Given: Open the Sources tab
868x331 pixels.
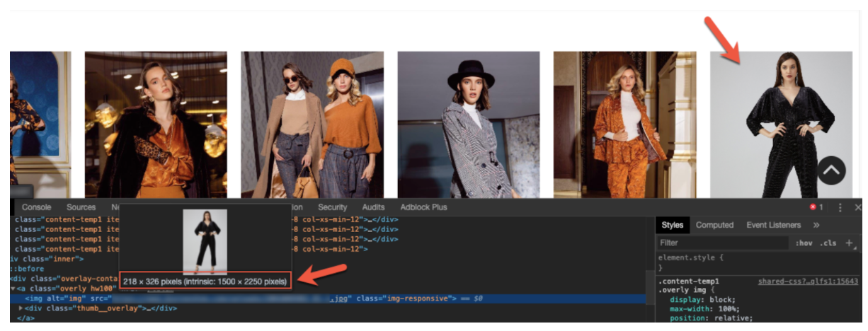Looking at the screenshot, I should pos(81,207).
